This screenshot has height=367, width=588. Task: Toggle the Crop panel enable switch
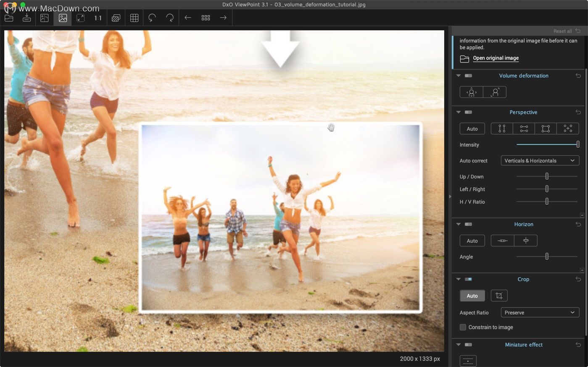[x=468, y=279]
